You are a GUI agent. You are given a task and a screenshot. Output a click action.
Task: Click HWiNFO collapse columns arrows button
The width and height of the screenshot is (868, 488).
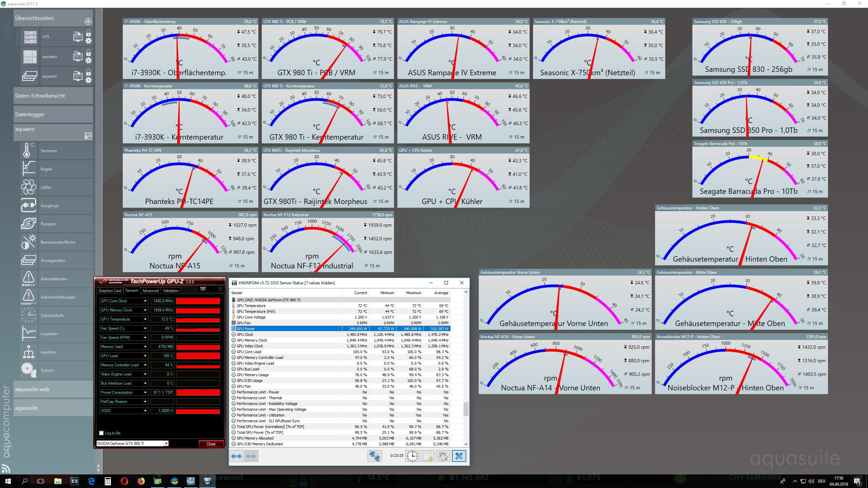tap(251, 456)
